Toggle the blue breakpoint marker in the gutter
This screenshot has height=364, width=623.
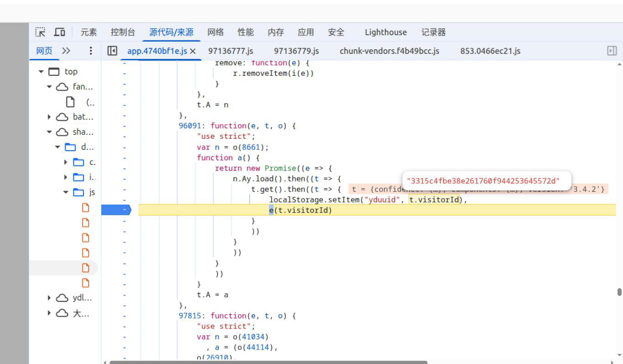(116, 210)
